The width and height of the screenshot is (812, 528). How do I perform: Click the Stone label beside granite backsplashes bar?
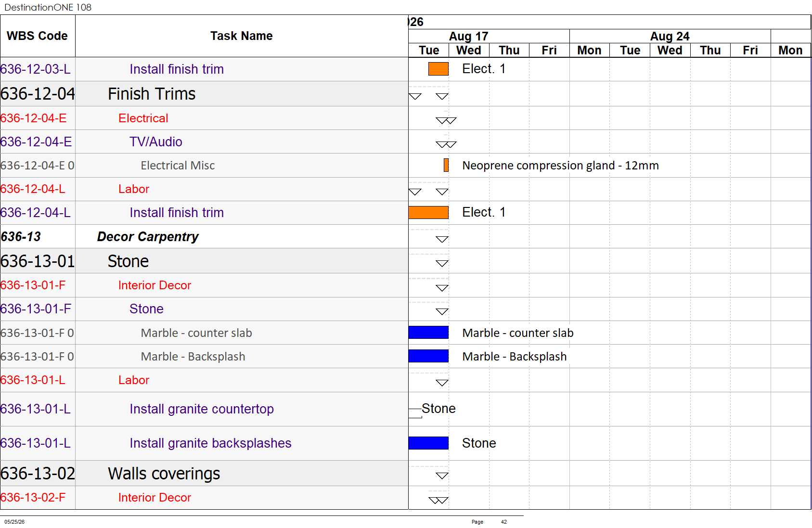479,443
